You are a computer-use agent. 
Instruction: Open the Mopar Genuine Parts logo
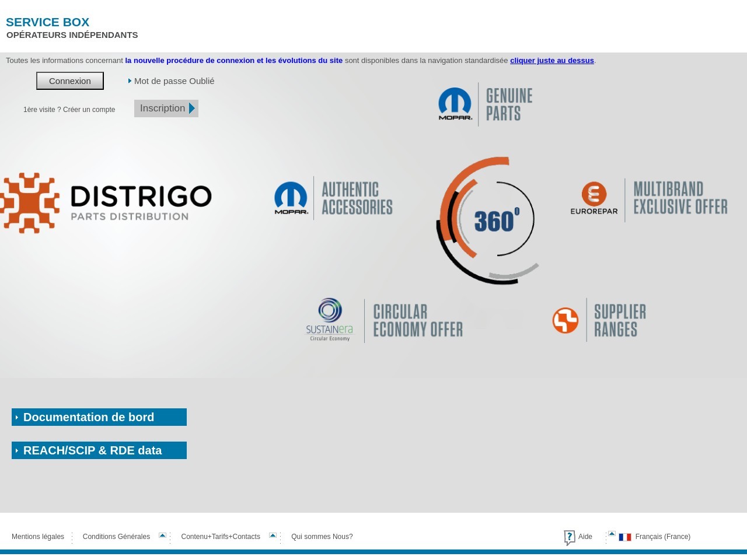click(x=486, y=104)
